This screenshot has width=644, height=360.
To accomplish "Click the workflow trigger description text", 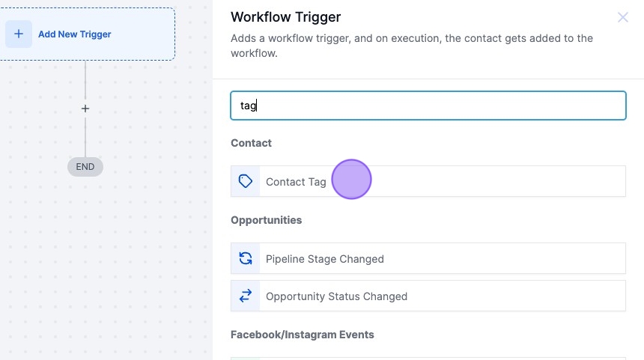I will pyautogui.click(x=411, y=46).
